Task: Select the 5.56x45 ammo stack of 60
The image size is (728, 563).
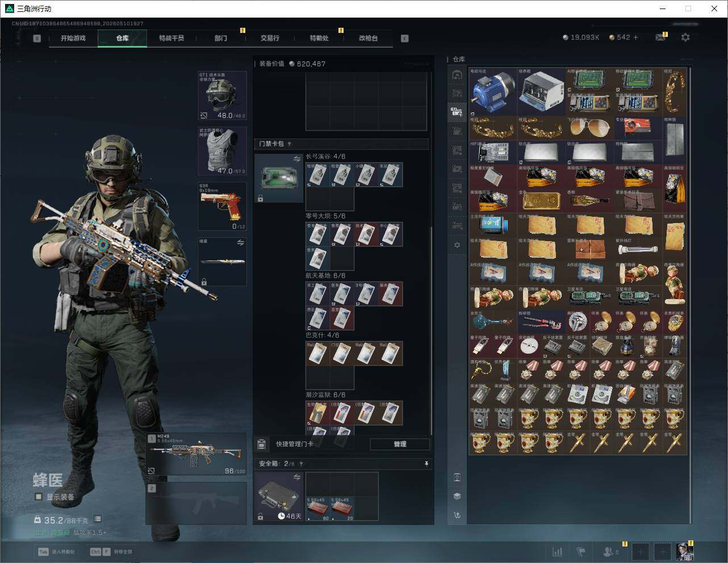Action: (318, 509)
